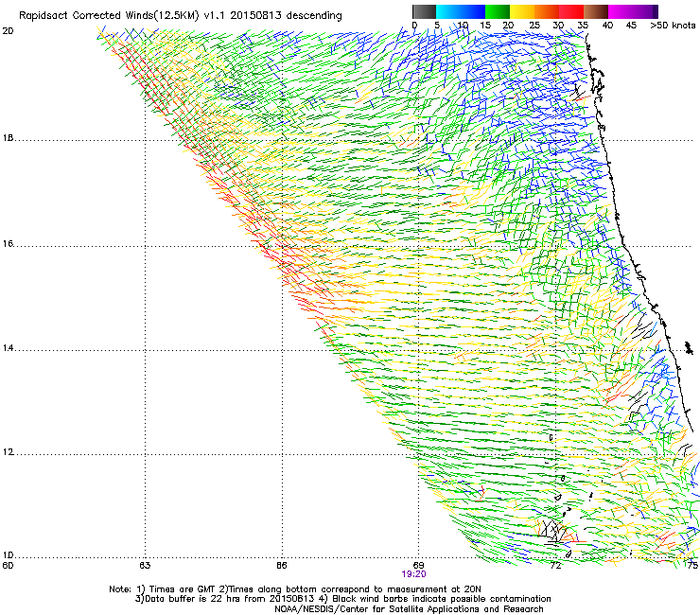Click the cyan 5-10 knots legend swatch
Screen dimensions: 700x615
coord(448,11)
